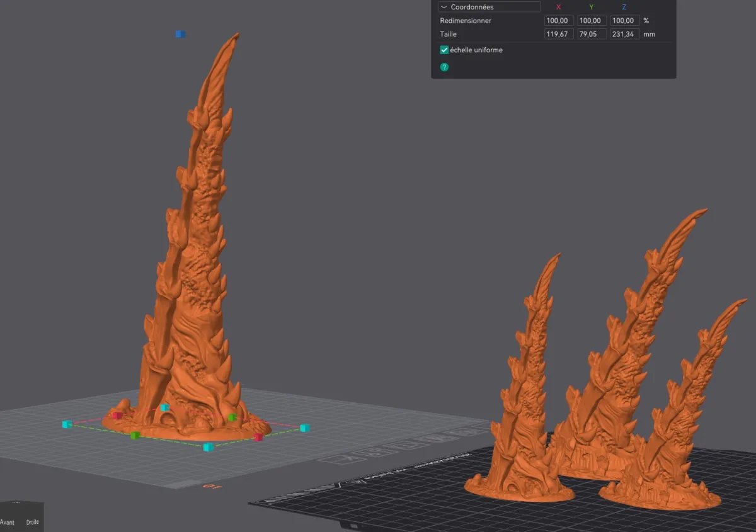This screenshot has height=532, width=756.
Task: Select the rightmost cyan corner scale handle
Action: 304,428
